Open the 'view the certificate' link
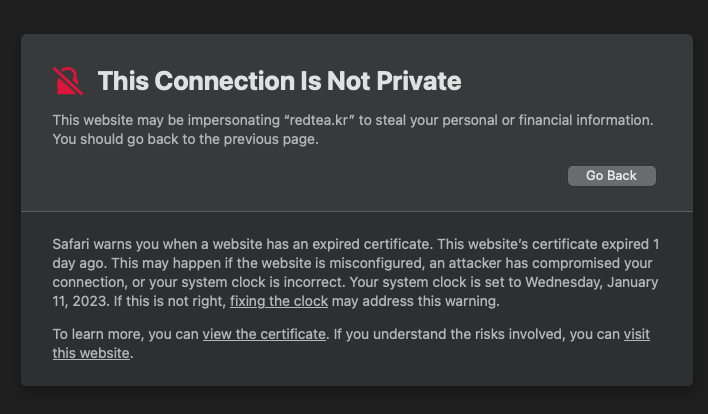 (264, 334)
